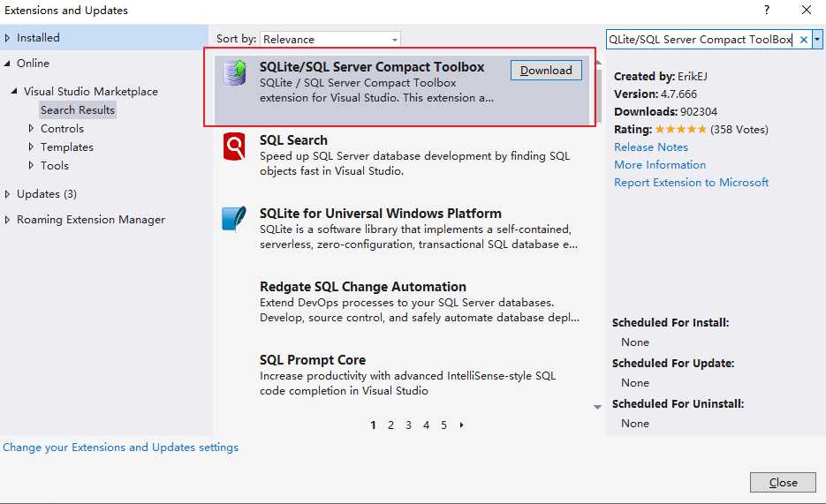Image resolution: width=826 pixels, height=504 pixels.
Task: Click in the extension search field
Action: [701, 40]
